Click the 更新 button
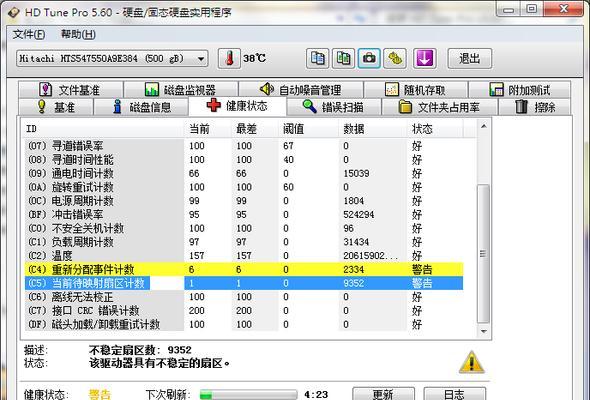This screenshot has height=400, width=590. (383, 394)
